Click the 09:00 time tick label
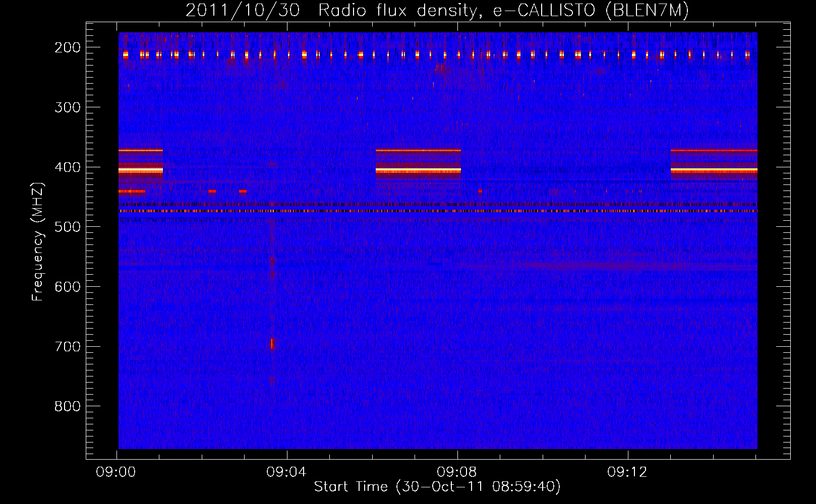 (116, 472)
